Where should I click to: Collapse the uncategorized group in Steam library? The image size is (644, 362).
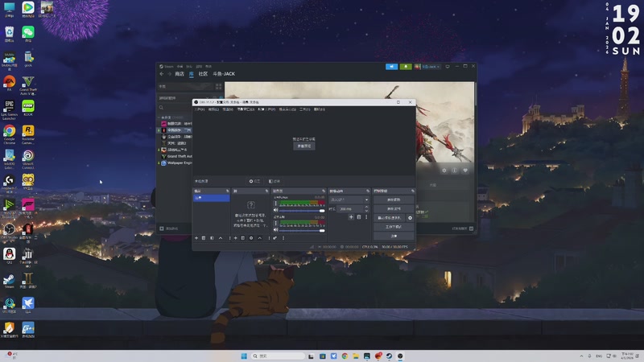click(x=159, y=117)
